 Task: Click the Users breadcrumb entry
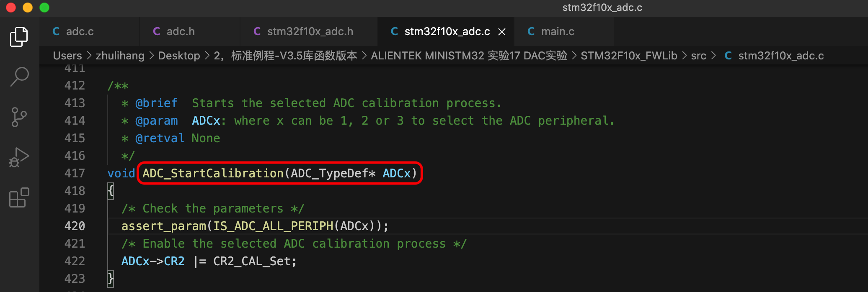[x=67, y=55]
